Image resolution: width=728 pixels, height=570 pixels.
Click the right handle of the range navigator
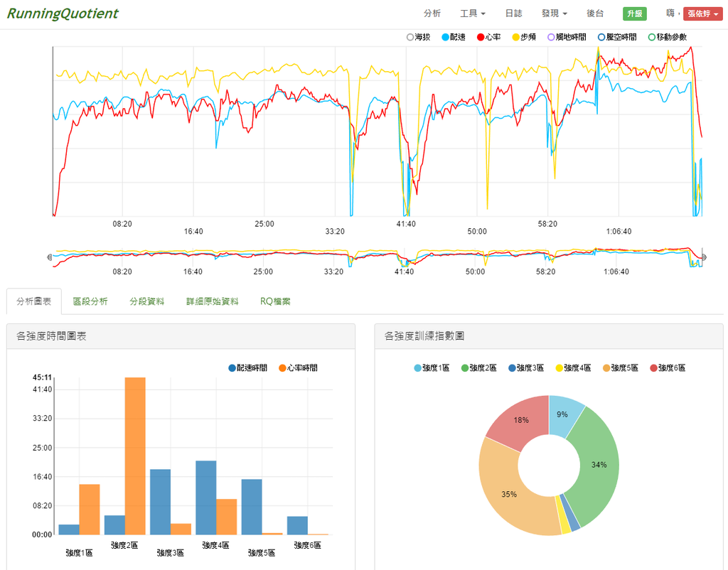tap(704, 257)
